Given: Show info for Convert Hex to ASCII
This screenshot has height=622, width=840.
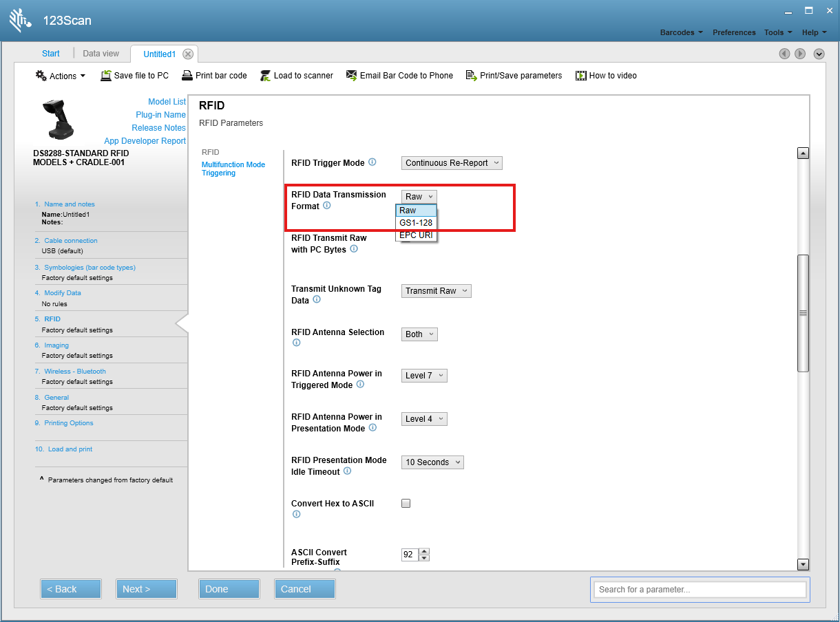Looking at the screenshot, I should pyautogui.click(x=296, y=514).
